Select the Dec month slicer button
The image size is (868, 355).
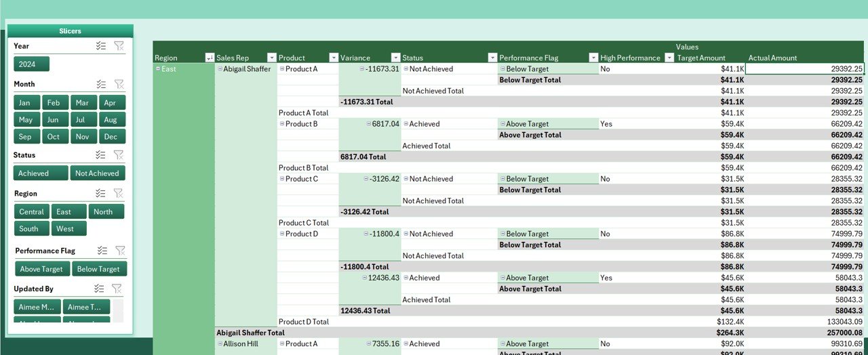pyautogui.click(x=111, y=137)
